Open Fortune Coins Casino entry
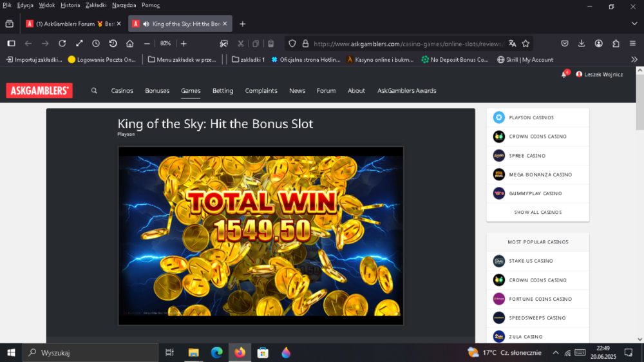The width and height of the screenshot is (644, 362). (x=538, y=299)
